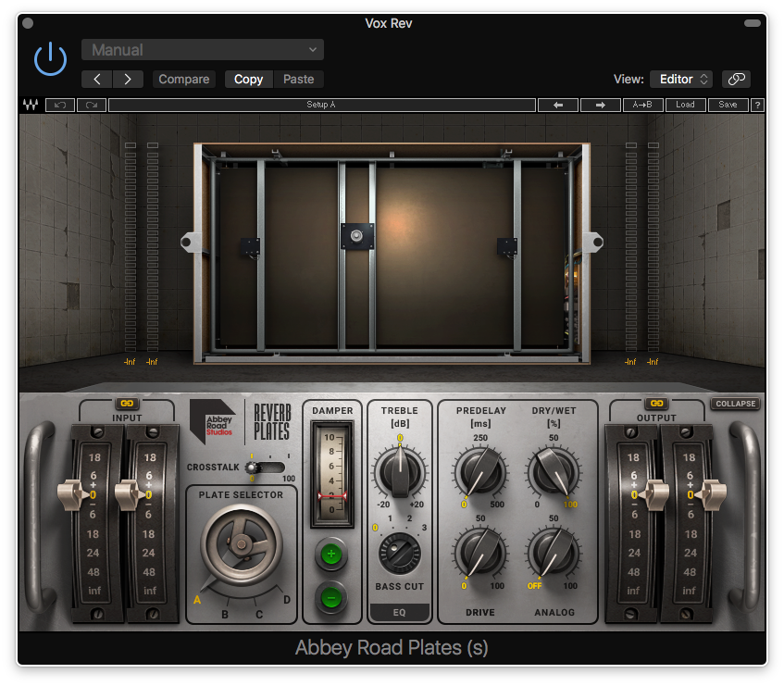Image resolution: width=784 pixels, height=686 pixels.
Task: Click the rightmost output level meter
Action: [653, 247]
